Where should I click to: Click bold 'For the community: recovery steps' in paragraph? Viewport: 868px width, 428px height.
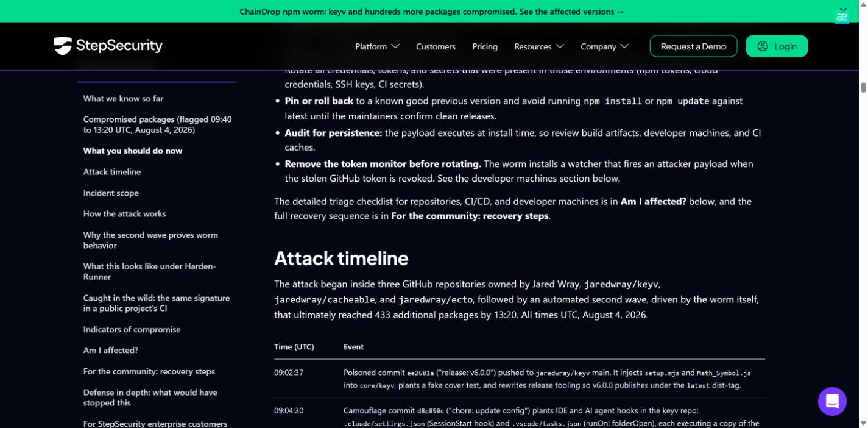[x=470, y=216]
